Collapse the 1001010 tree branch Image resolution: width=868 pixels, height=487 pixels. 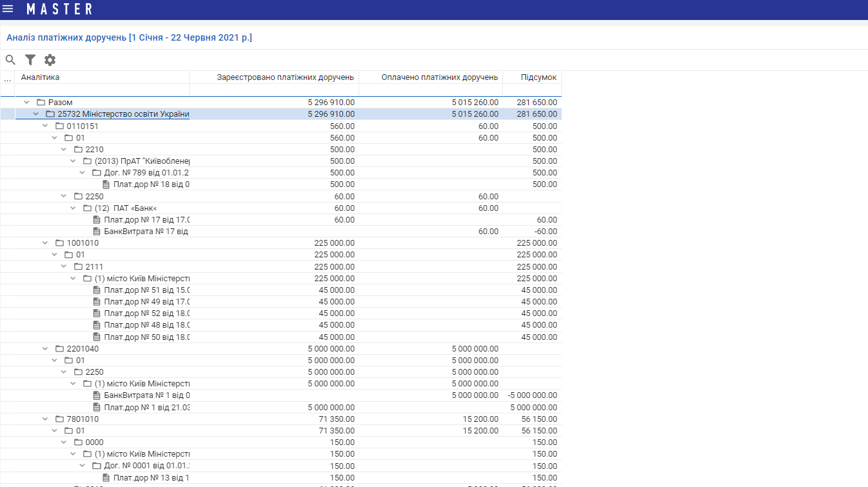[x=45, y=243]
